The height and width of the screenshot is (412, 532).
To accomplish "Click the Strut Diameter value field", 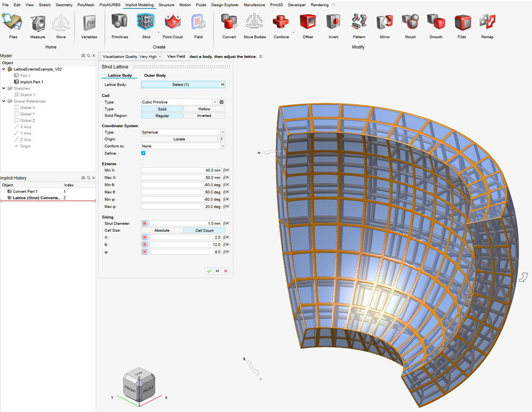I will (x=185, y=224).
